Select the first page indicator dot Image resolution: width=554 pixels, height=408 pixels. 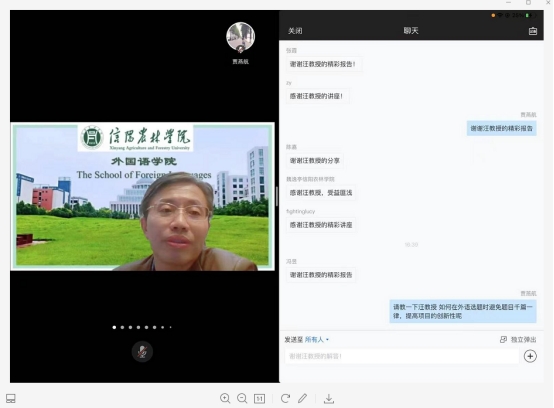114,327
